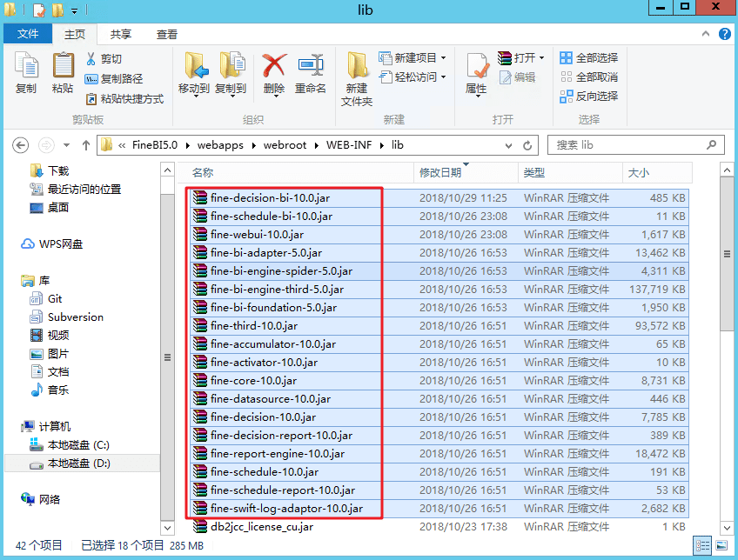Click Select None (全部取消)
Image resolution: width=738 pixels, height=560 pixels.
point(588,77)
